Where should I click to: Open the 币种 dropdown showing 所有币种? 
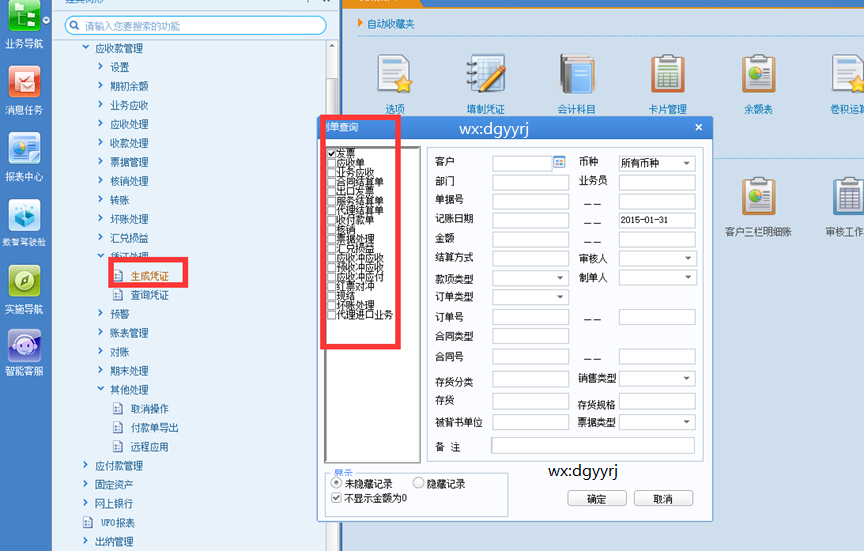pos(657,163)
